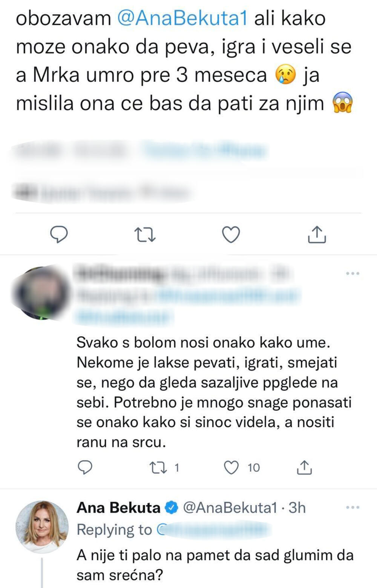Share the main tweet

317,234
